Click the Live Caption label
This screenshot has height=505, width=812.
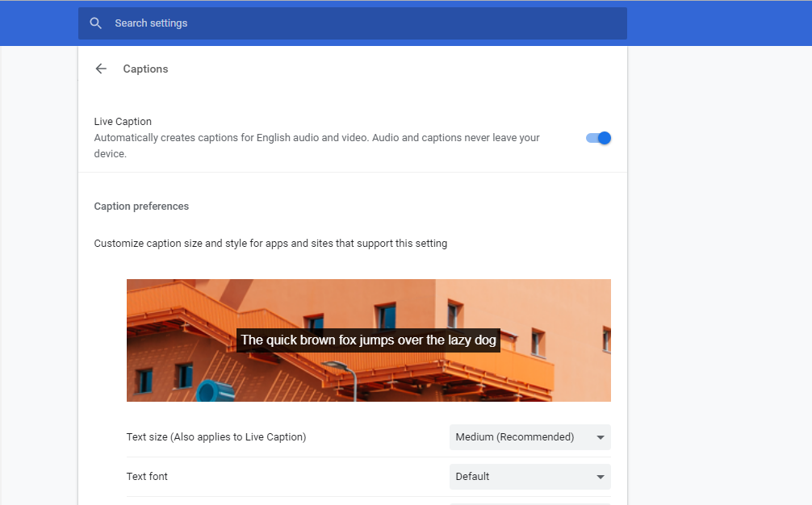[x=123, y=122]
